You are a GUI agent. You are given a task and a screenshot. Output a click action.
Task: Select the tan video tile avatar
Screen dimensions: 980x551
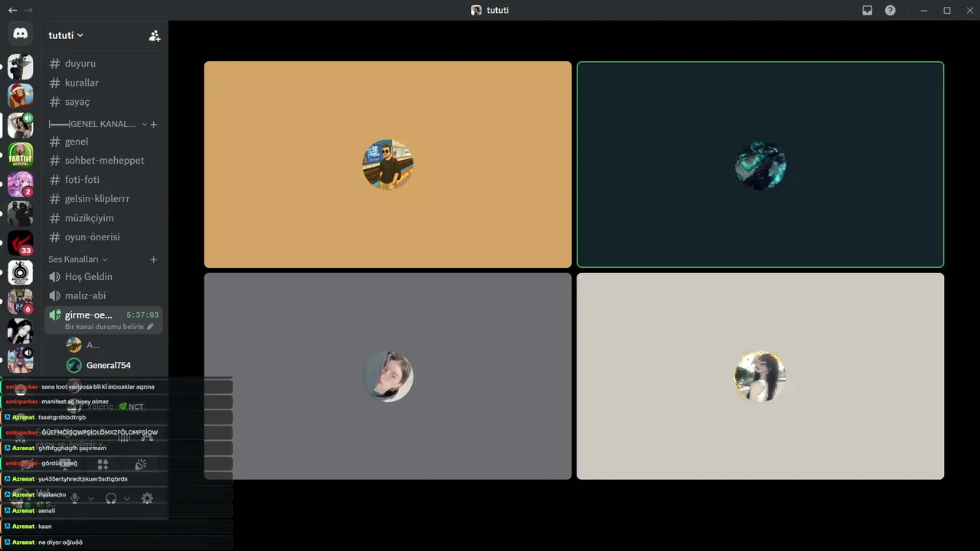388,165
